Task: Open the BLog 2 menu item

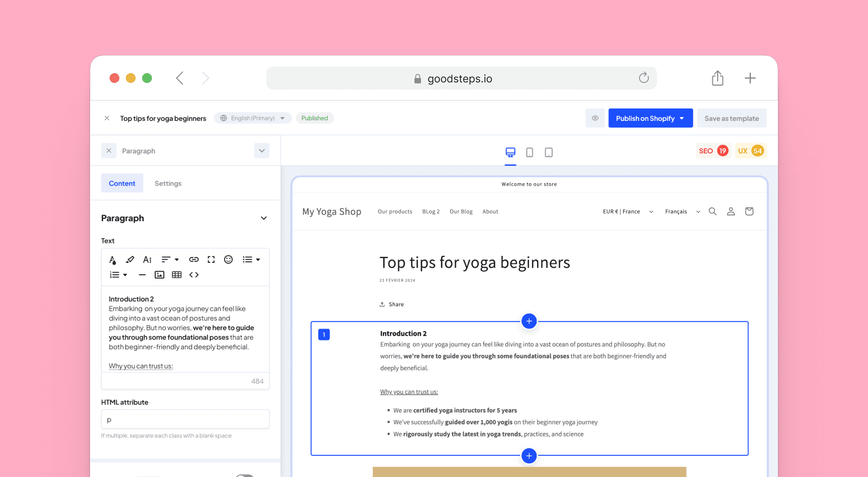Action: pos(431,211)
